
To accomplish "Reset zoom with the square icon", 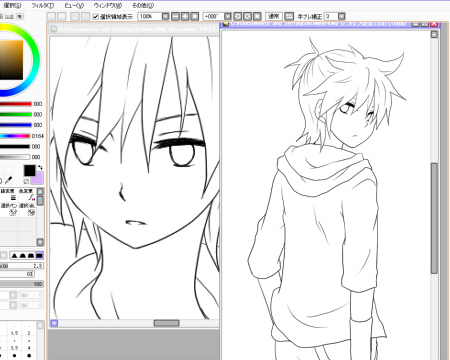I will [x=195, y=16].
